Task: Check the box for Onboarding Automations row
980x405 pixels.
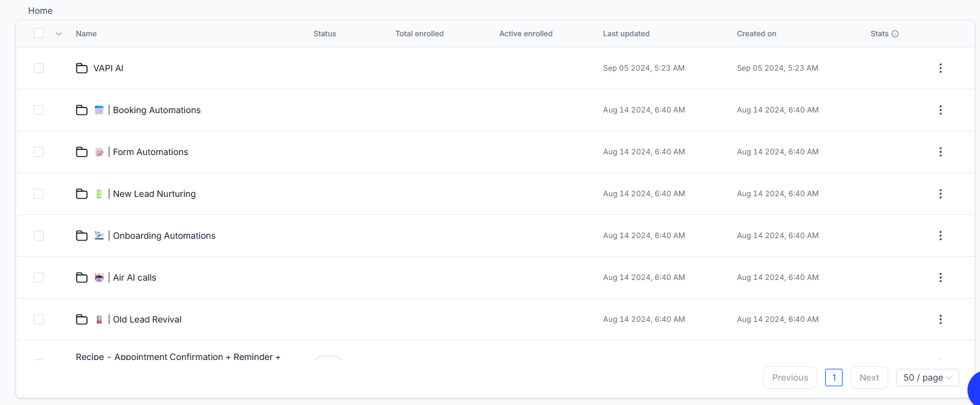Action: point(39,236)
